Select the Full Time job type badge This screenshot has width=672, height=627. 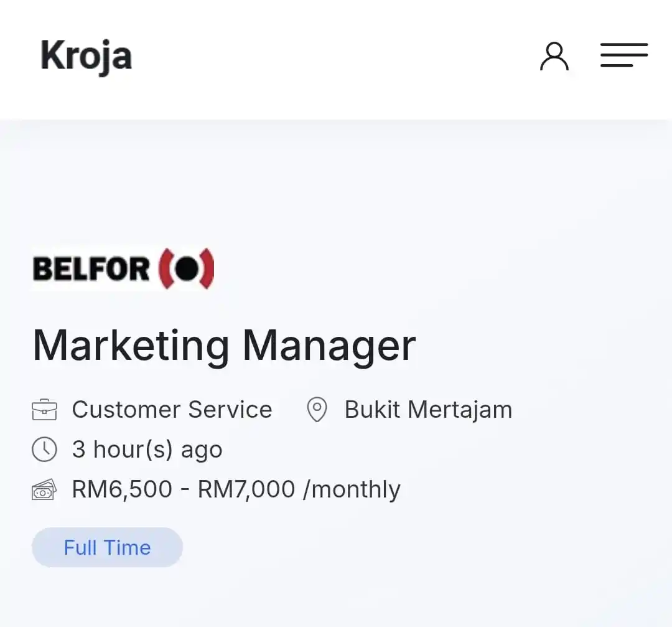tap(107, 547)
